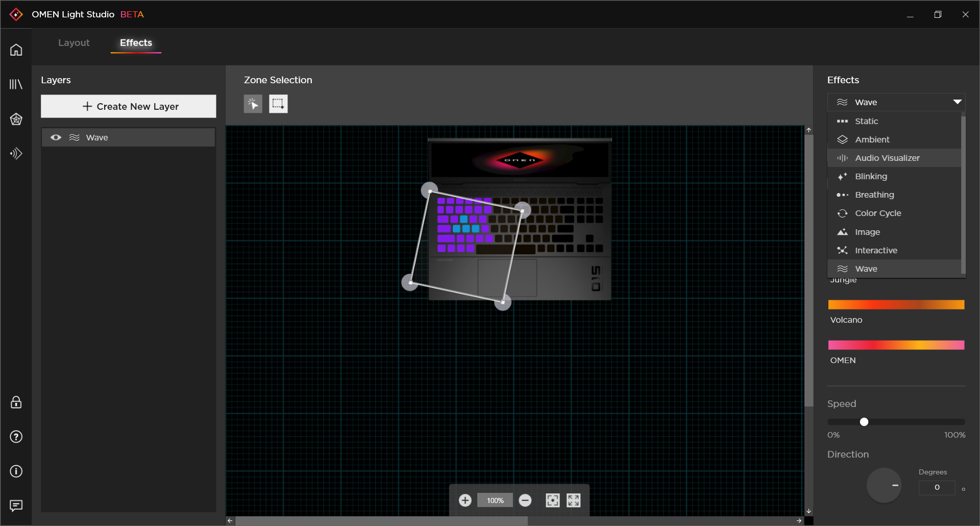The height and width of the screenshot is (526, 980).
Task: Click the laptop screen in preview
Action: [520, 160]
